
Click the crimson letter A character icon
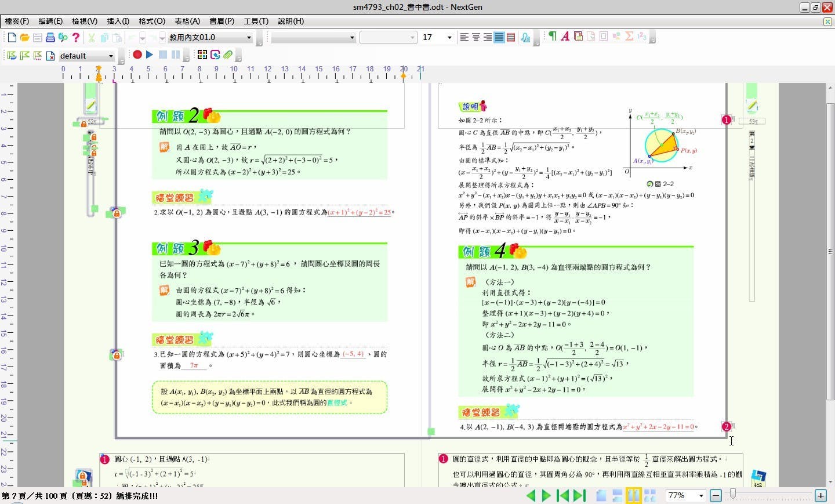pyautogui.click(x=565, y=37)
